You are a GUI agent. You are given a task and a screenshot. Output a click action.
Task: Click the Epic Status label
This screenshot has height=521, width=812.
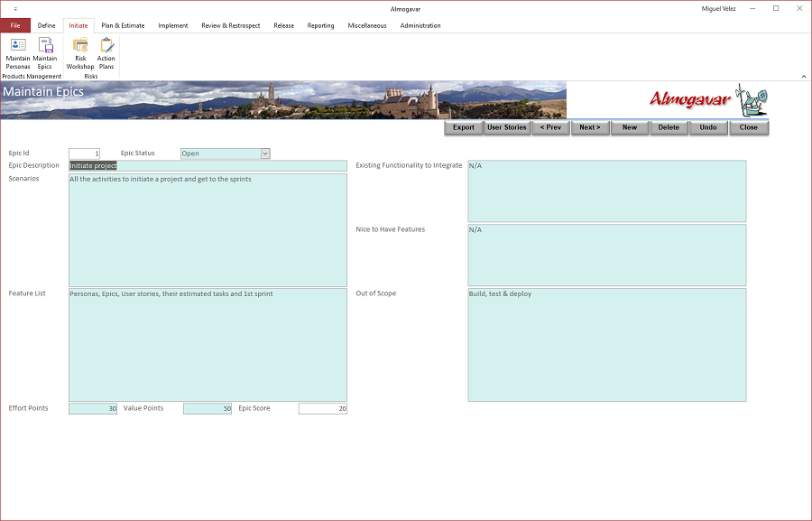pyautogui.click(x=138, y=154)
